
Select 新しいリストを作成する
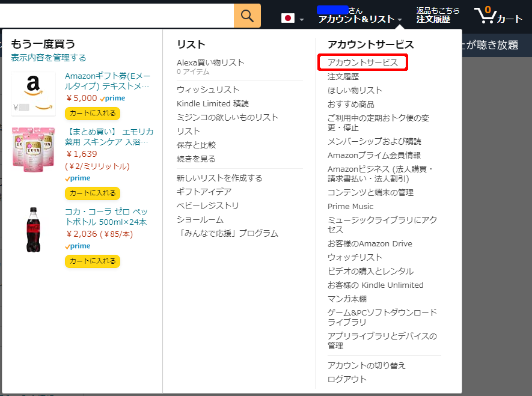(x=219, y=178)
